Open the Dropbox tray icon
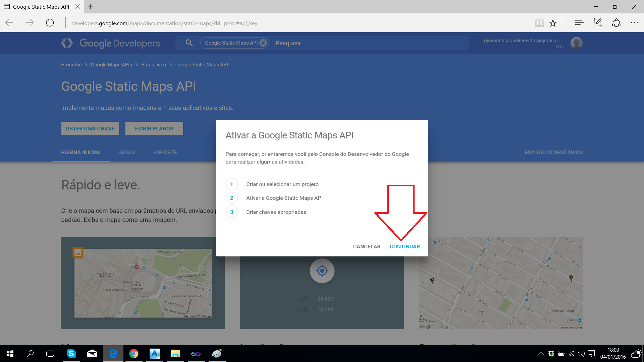 pyautogui.click(x=551, y=354)
